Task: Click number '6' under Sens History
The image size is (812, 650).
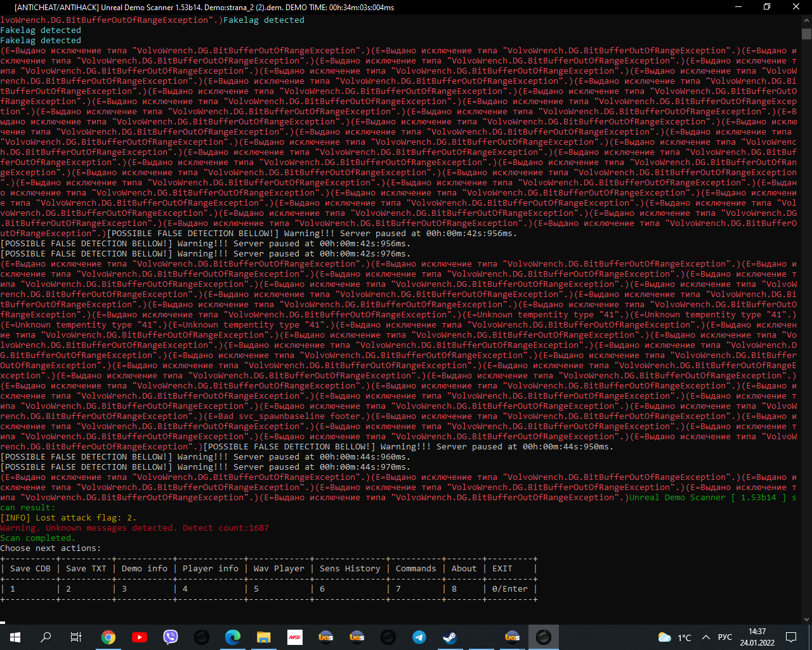Action: 322,589
